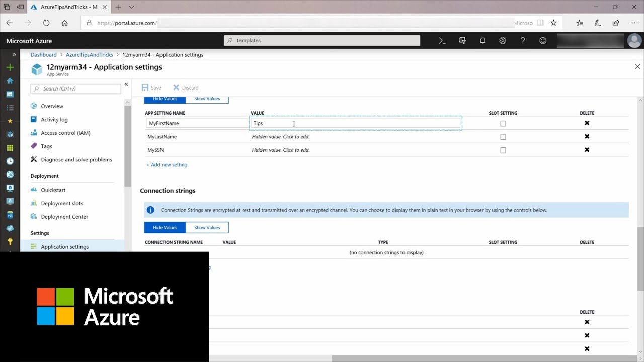Click the Azure search box showing templates
Image resolution: width=644 pixels, height=362 pixels.
click(x=322, y=41)
